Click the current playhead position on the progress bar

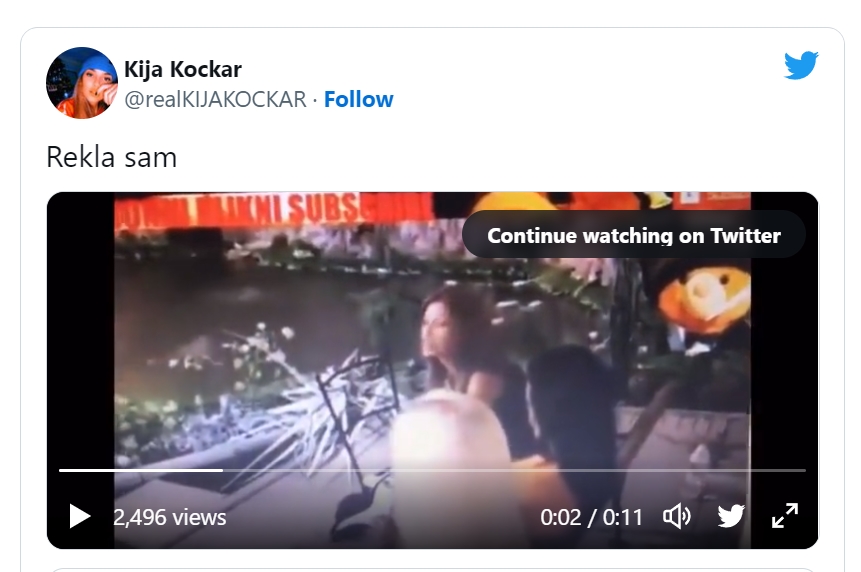222,470
